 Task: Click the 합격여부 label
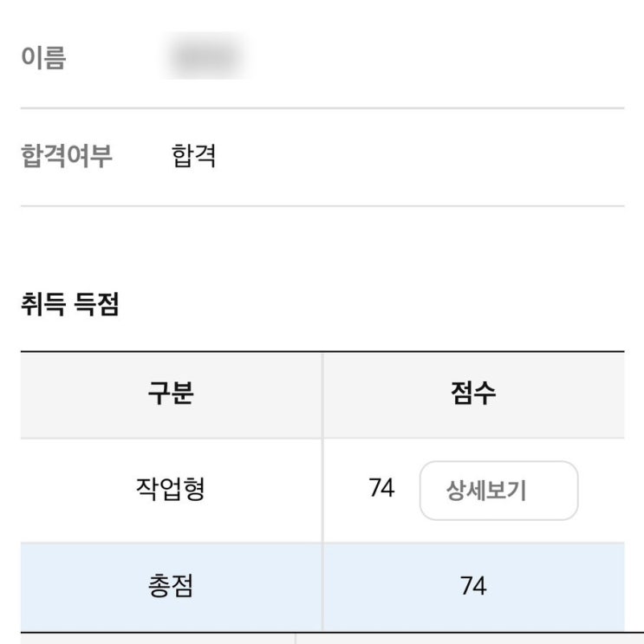67,156
